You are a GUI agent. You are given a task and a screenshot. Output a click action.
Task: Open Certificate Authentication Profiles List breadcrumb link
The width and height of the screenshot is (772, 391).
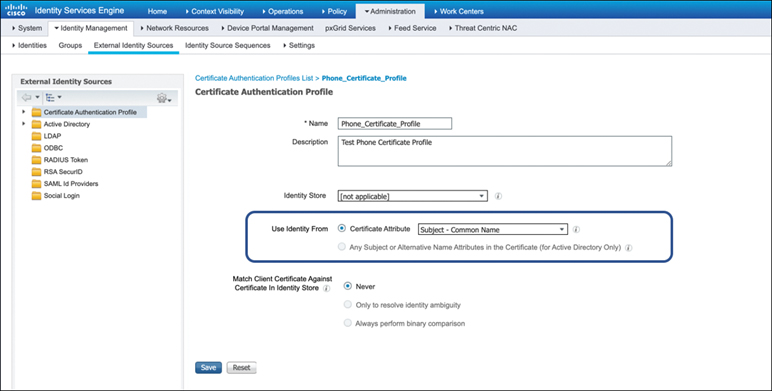pyautogui.click(x=254, y=78)
